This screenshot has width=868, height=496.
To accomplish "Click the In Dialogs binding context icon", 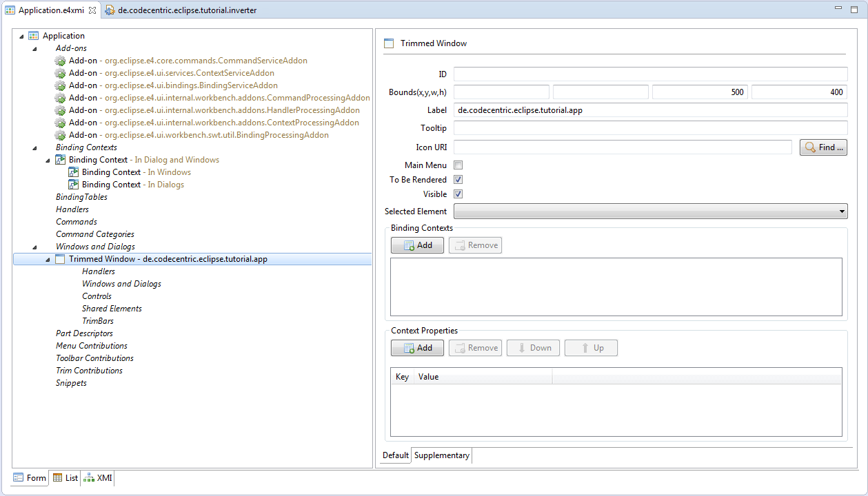I will [74, 185].
